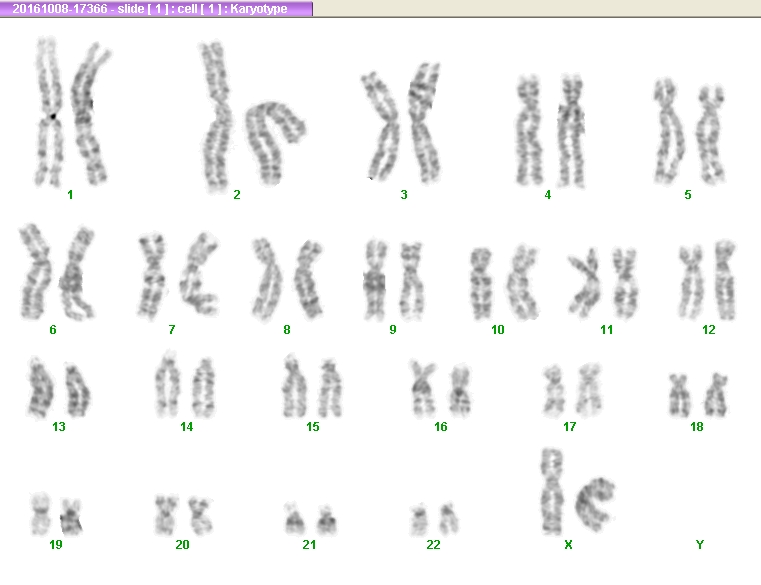Click the green label 10

tap(497, 330)
